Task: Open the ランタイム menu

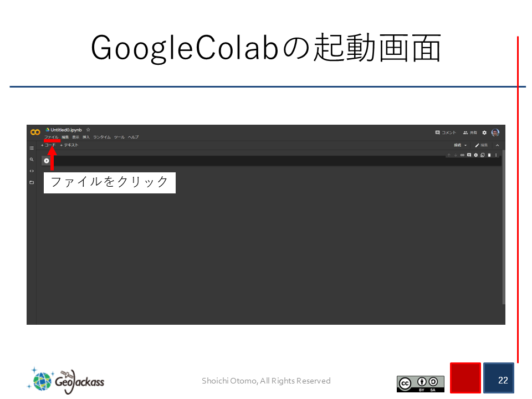Action: [x=102, y=137]
